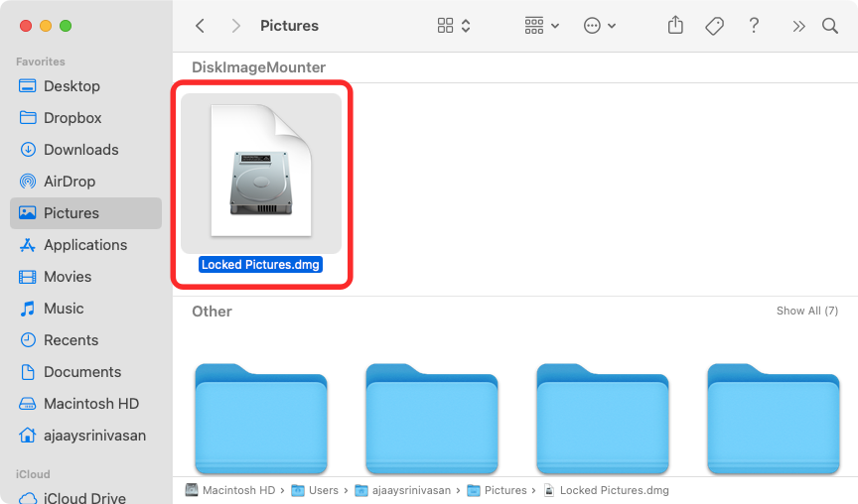Viewport: 858px width, 504px height.
Task: Click Locked Pictures.dmg in the path bar
Action: [x=607, y=490]
